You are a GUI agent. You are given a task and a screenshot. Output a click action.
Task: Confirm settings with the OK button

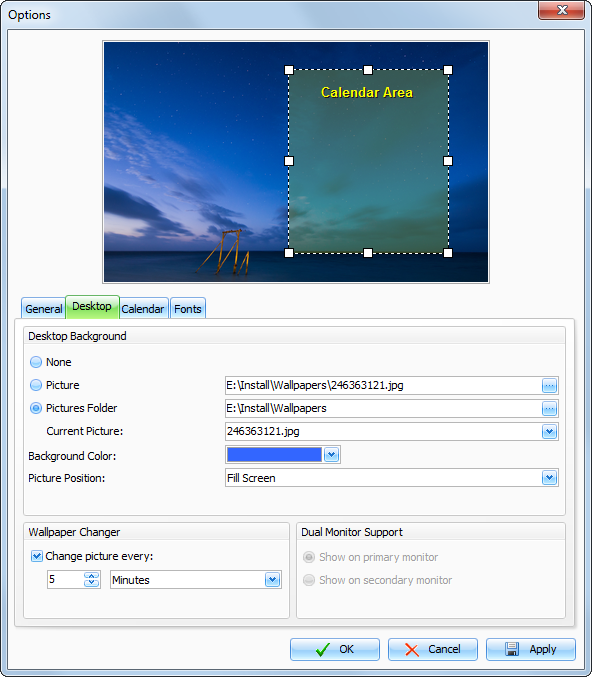(335, 649)
